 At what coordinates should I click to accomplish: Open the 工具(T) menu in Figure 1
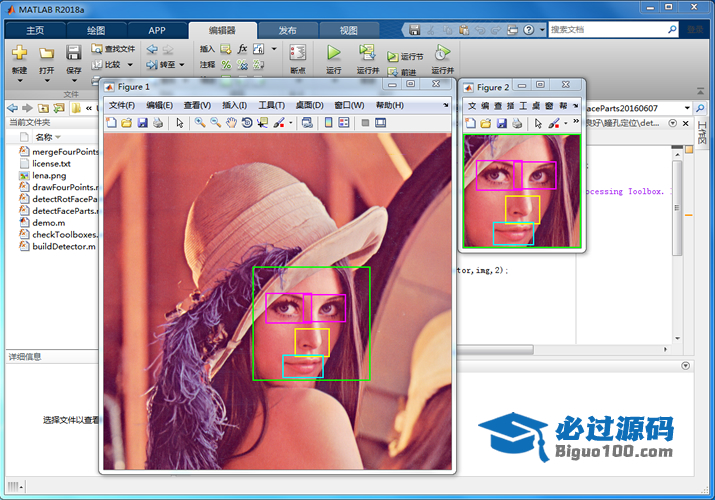point(272,105)
